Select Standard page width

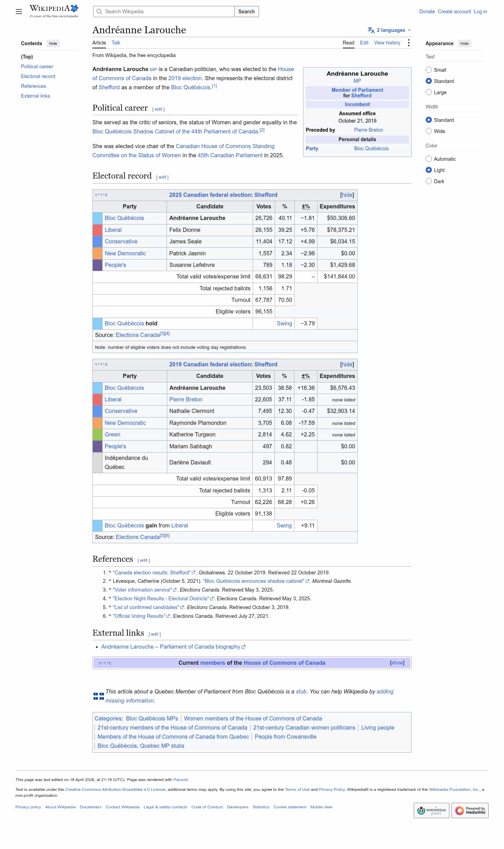coord(429,120)
